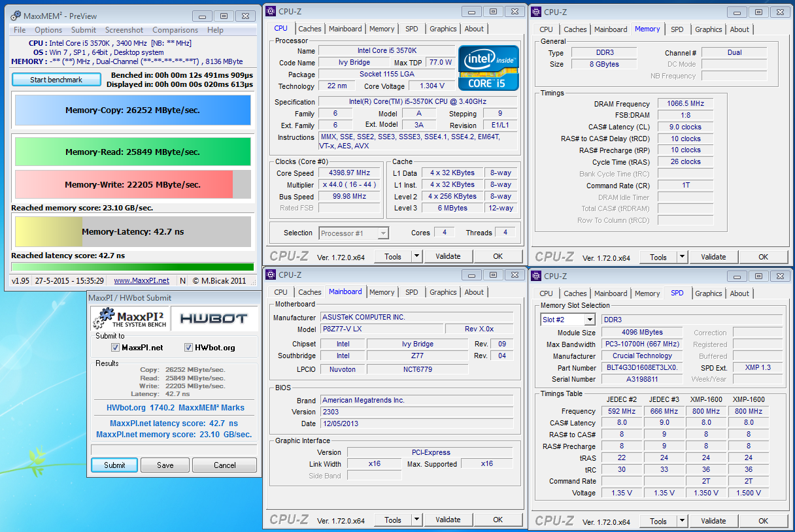Click the Part Number BLT4G3D1608ET3LX0 field
Image resolution: width=795 pixels, height=532 pixels.
[x=641, y=368]
